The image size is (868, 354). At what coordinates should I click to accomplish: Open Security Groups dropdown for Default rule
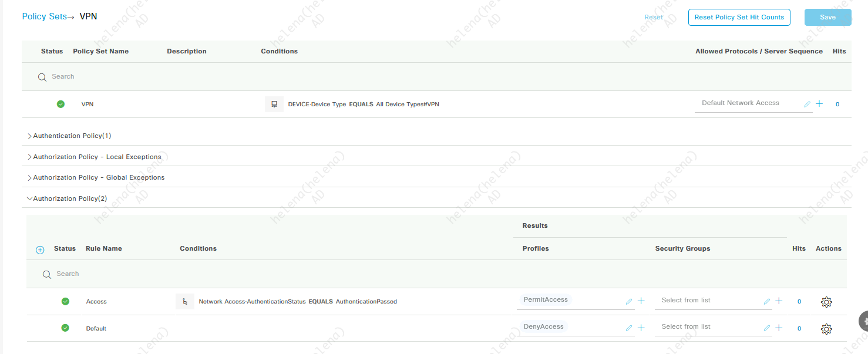click(708, 327)
